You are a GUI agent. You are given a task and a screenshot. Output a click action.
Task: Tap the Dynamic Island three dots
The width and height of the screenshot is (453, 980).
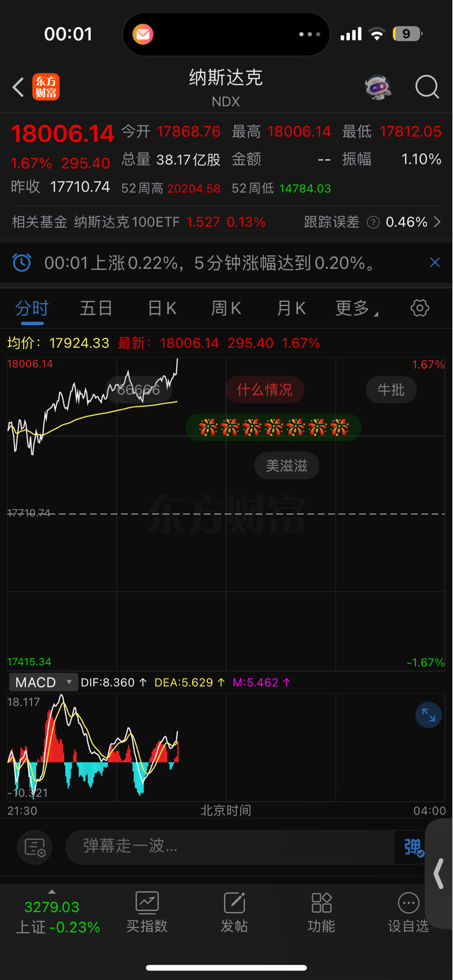pos(310,34)
